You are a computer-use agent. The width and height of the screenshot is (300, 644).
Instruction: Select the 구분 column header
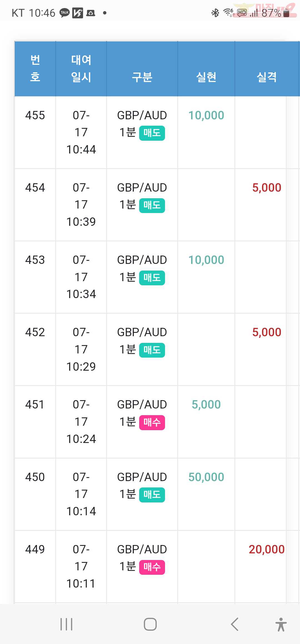142,77
